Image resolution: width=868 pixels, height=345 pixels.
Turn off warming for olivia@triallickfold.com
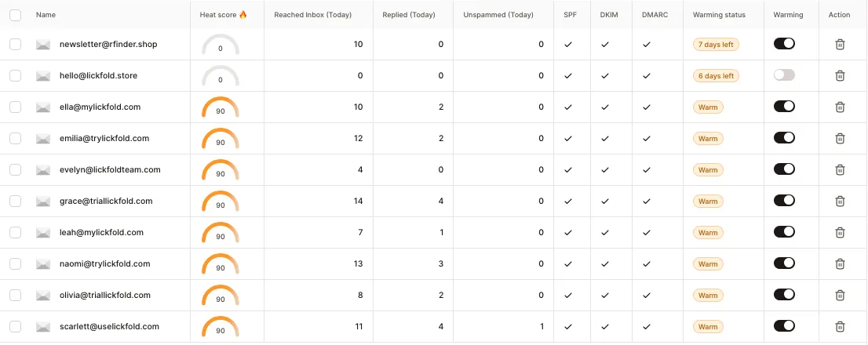click(784, 295)
